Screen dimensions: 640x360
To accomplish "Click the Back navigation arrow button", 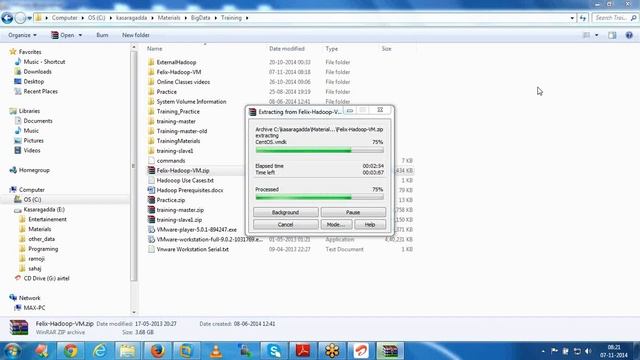I will [7, 18].
